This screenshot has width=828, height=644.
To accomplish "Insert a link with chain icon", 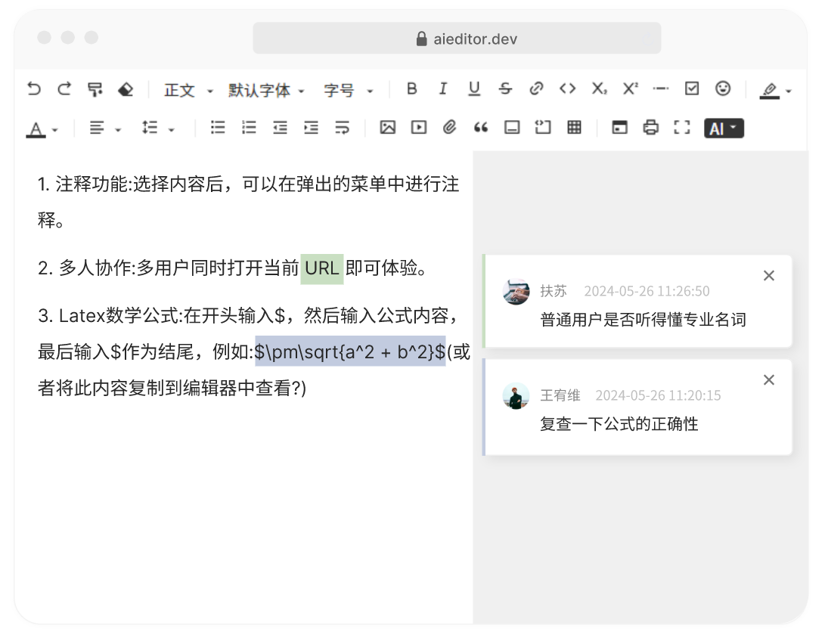I will pyautogui.click(x=536, y=89).
